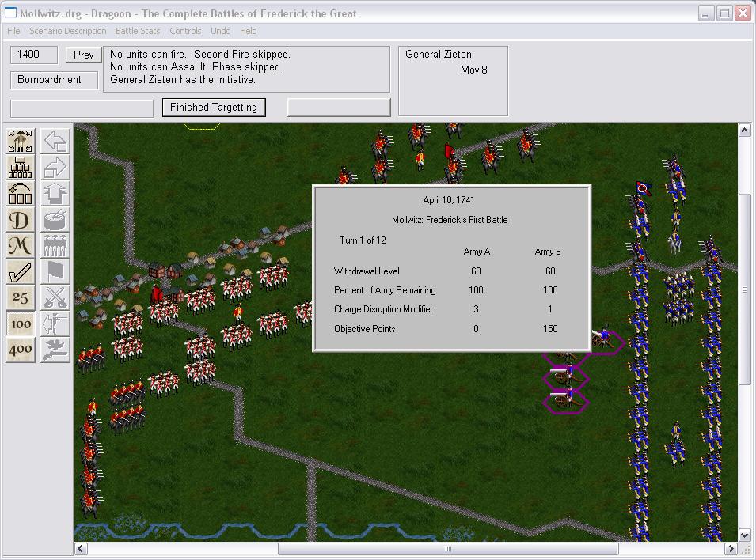756x560 pixels.
Task: Click the "Army A" column header
Action: [477, 252]
